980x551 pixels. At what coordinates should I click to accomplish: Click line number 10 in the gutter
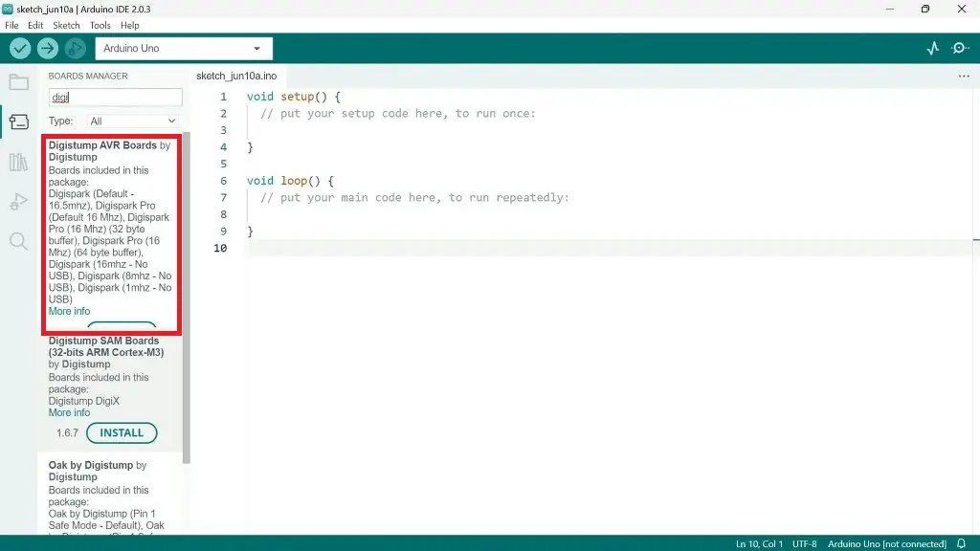click(220, 248)
